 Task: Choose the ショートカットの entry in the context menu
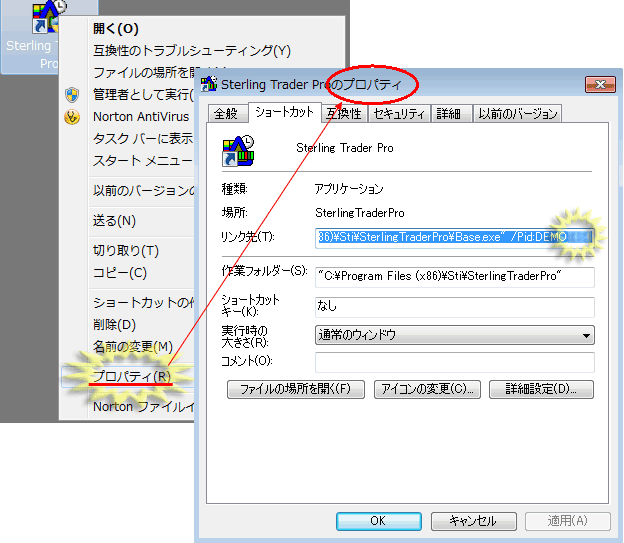[144, 303]
